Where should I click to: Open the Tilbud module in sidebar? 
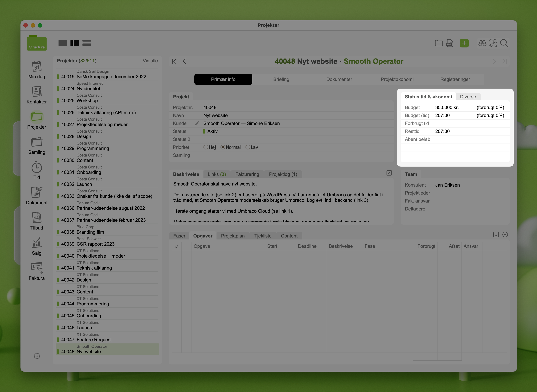tap(37, 218)
